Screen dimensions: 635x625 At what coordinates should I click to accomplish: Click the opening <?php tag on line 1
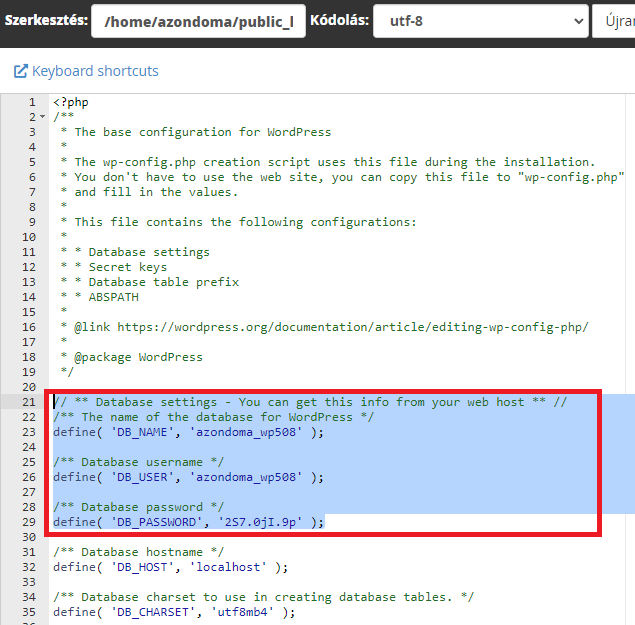pos(71,102)
